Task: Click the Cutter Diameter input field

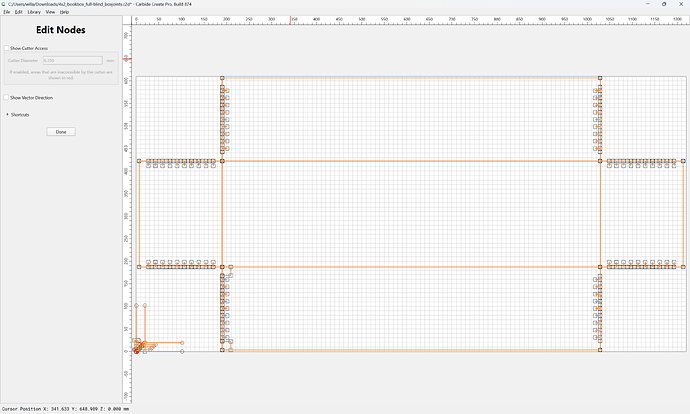Action: click(73, 60)
